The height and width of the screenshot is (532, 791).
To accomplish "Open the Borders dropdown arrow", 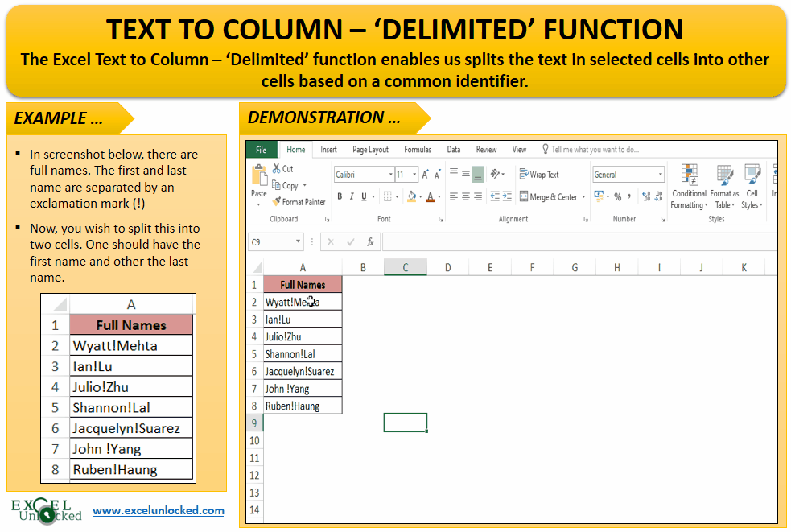I will [397, 196].
